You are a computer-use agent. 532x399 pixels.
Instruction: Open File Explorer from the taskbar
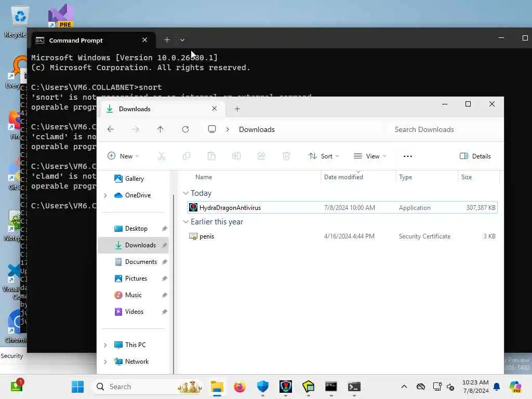point(217,387)
